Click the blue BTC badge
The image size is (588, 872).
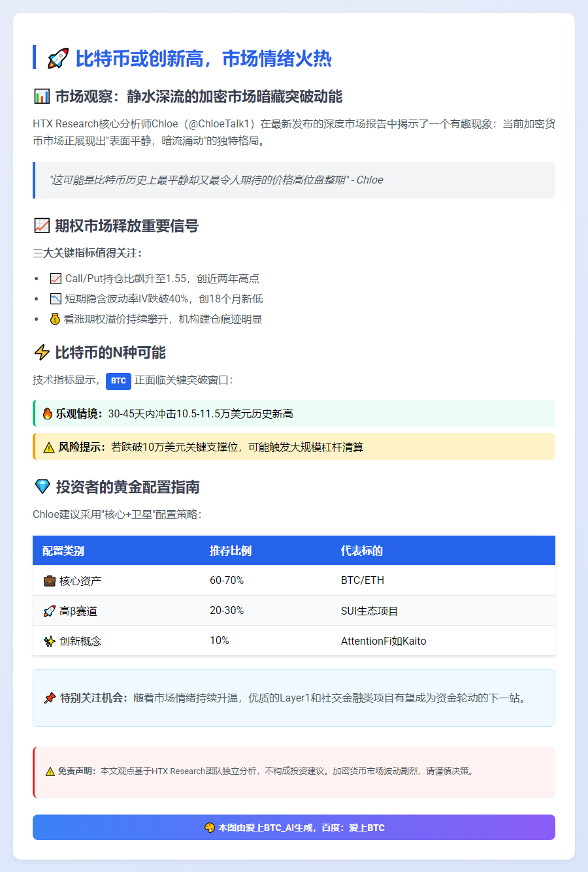pyautogui.click(x=118, y=381)
